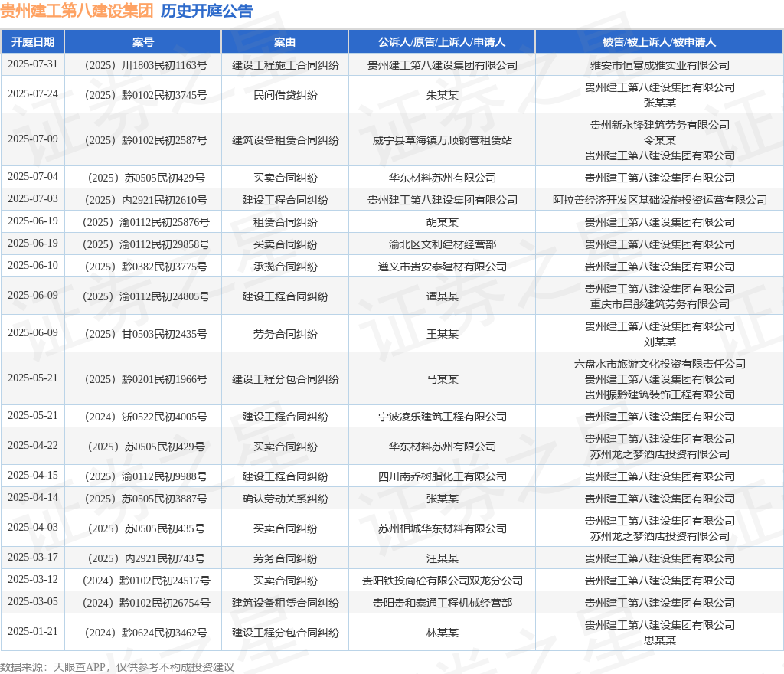
Task: Click the 贵州建工第八建设集团 title text
Action: click(77, 11)
